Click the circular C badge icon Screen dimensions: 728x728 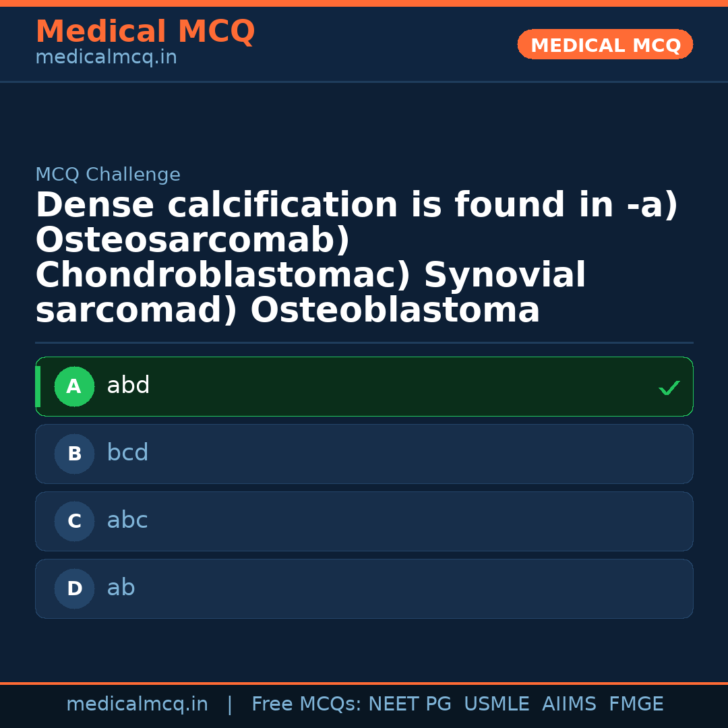74,521
